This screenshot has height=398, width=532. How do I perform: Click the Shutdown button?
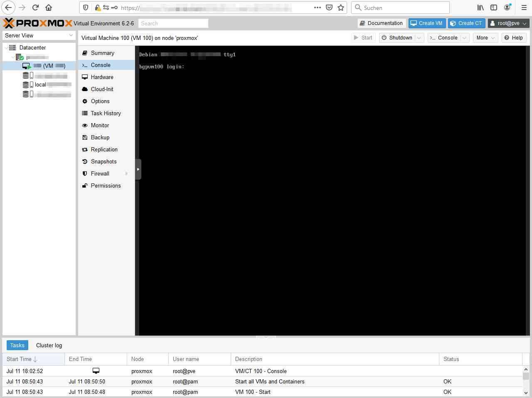397,38
